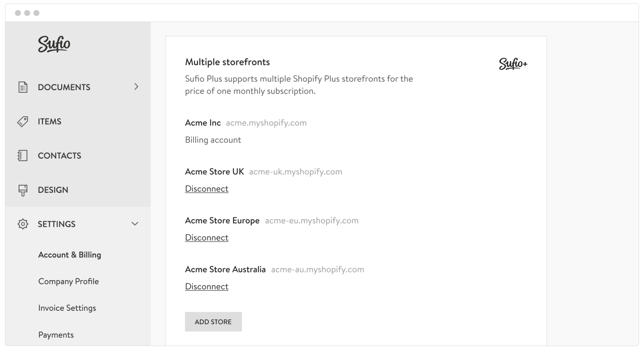
Task: Select the Contacts menu label
Action: point(60,156)
